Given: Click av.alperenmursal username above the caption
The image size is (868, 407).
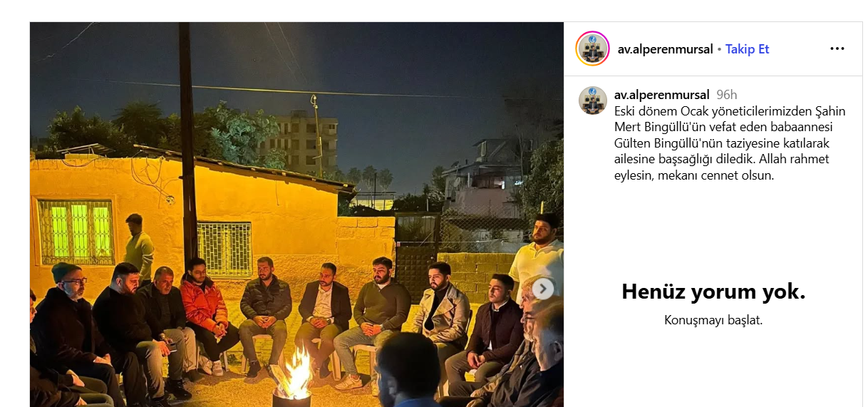Looking at the screenshot, I should tap(661, 95).
